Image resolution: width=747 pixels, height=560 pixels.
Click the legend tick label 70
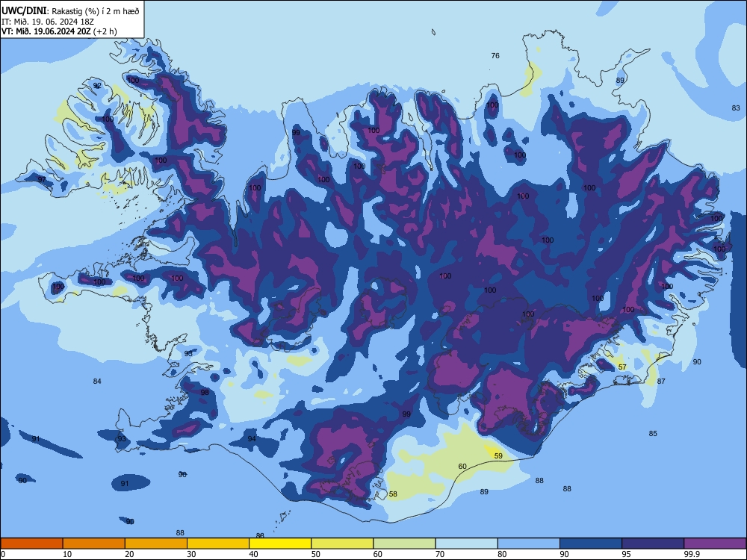click(x=440, y=554)
